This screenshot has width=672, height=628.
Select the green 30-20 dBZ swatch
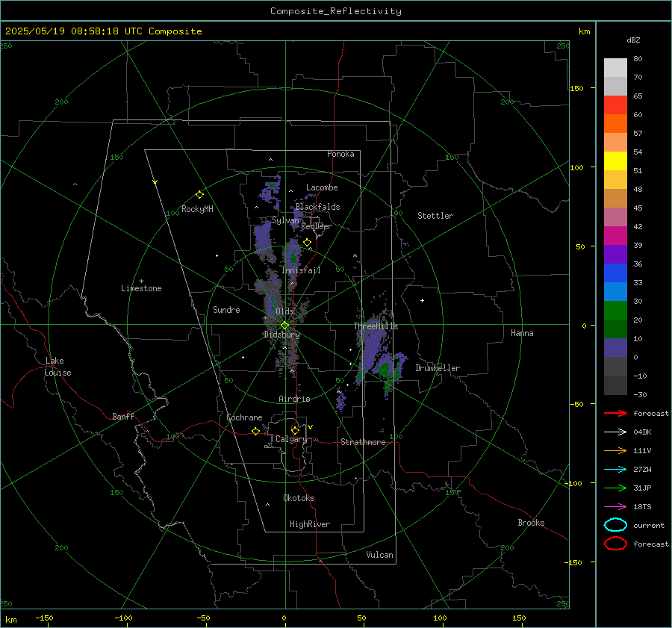point(615,310)
